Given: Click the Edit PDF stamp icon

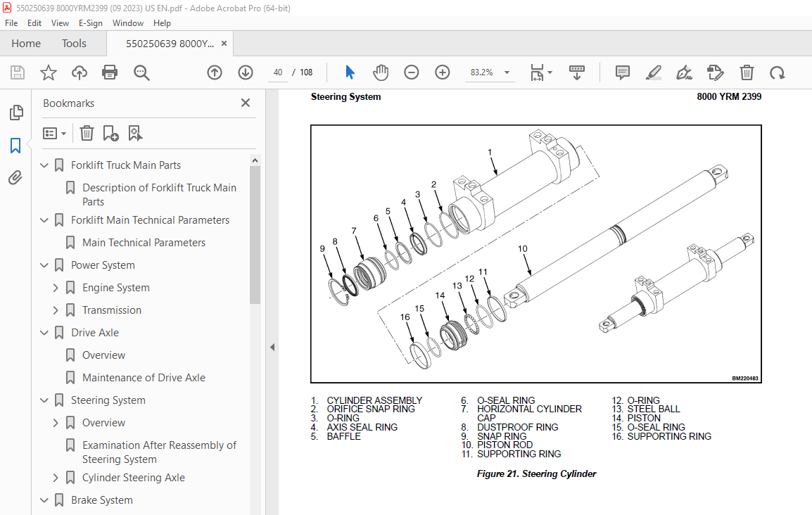Looking at the screenshot, I should (715, 72).
